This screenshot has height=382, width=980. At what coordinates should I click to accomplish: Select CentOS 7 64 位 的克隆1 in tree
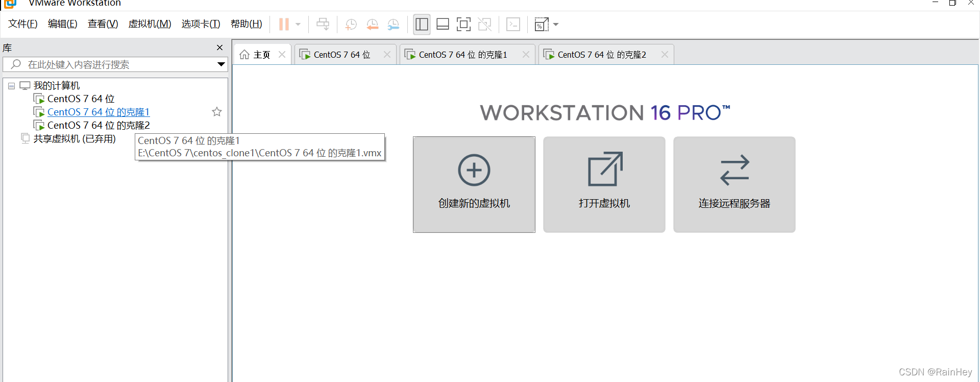point(99,112)
